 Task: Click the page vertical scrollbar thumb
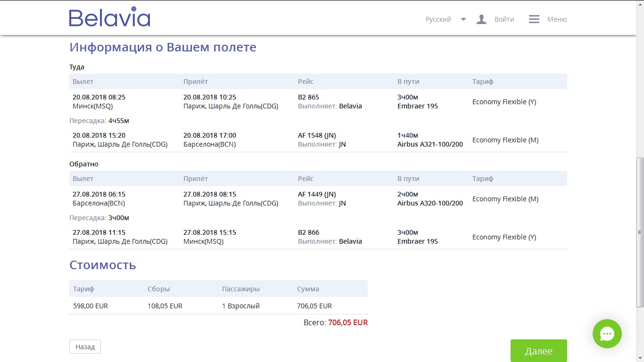click(x=640, y=232)
